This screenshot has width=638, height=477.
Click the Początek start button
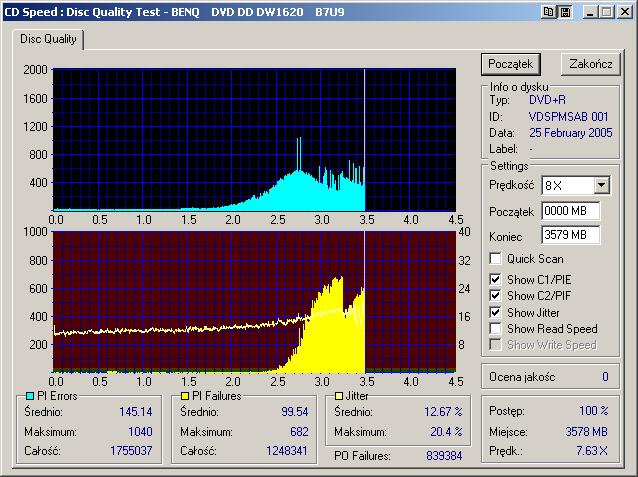pos(511,64)
